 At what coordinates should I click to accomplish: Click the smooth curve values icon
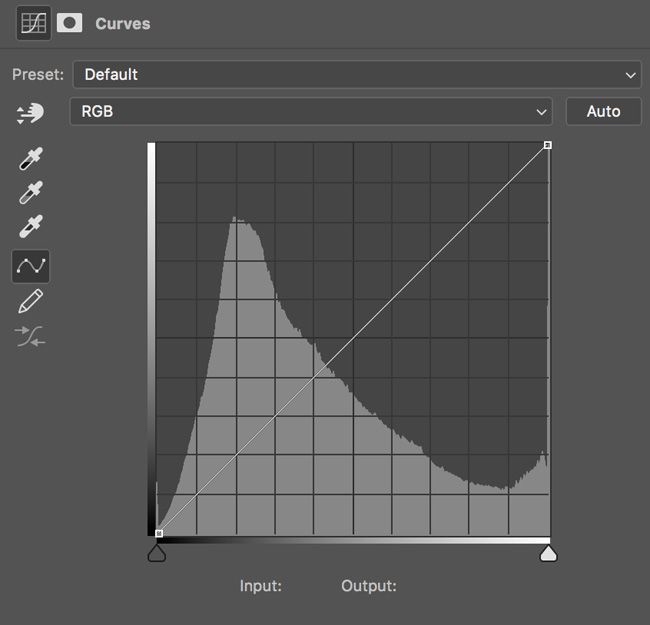click(x=30, y=336)
